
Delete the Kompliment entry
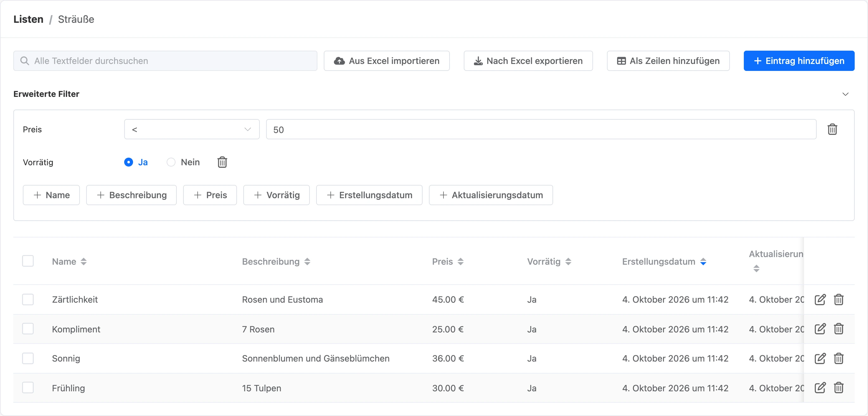click(x=838, y=329)
